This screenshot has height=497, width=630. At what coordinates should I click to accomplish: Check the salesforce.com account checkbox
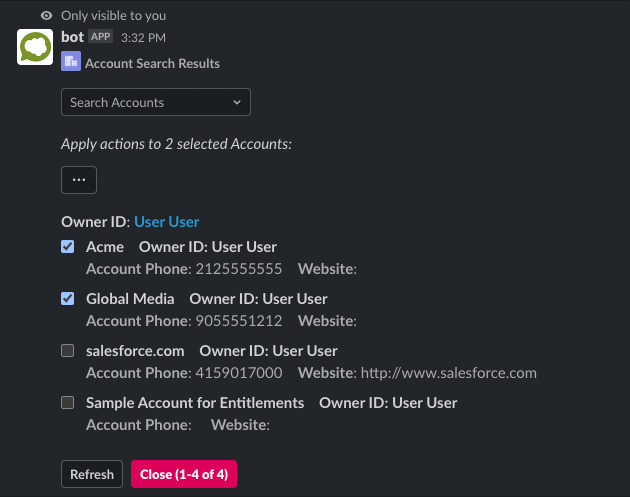[68, 350]
